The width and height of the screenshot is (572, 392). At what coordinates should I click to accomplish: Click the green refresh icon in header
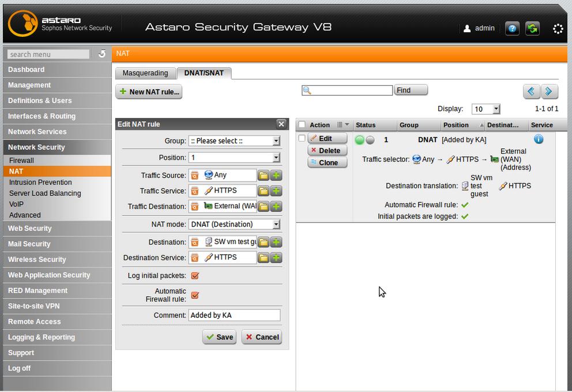click(x=533, y=28)
